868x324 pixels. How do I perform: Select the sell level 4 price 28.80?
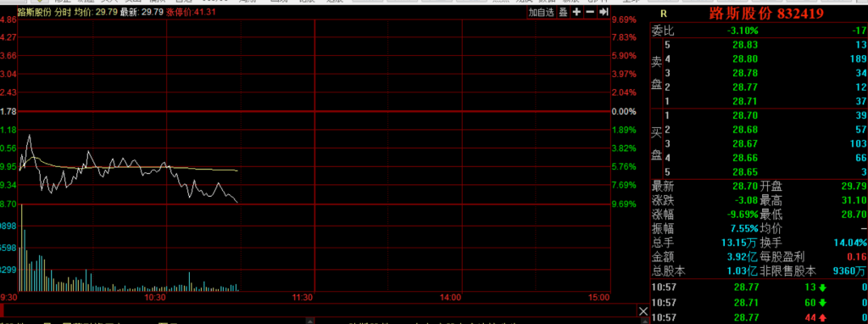(744, 59)
